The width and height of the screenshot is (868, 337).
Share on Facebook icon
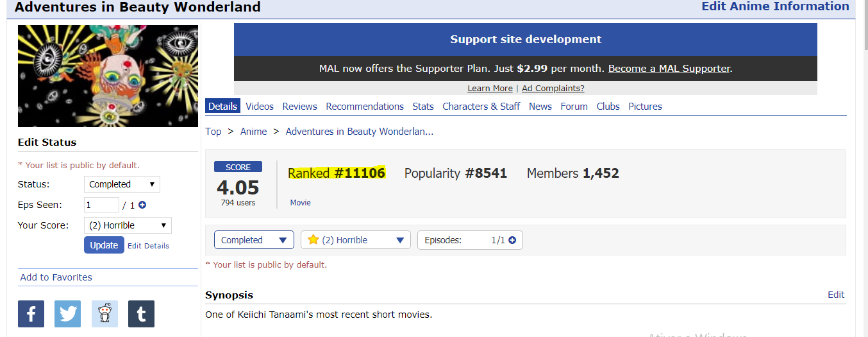coord(31,314)
